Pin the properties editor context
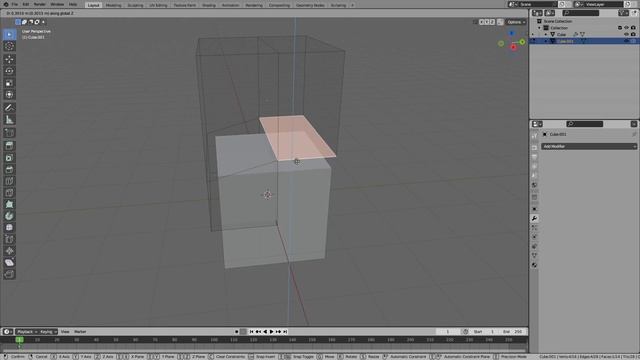640x360 pixels. tap(634, 134)
